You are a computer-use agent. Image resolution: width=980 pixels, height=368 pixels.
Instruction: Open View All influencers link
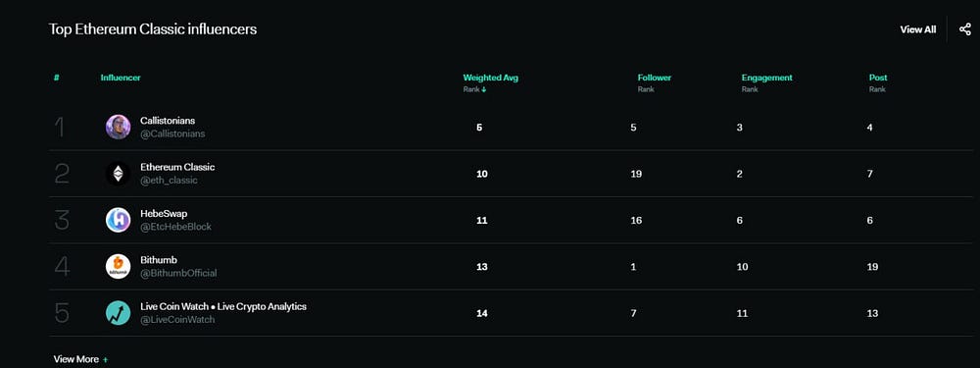(918, 29)
